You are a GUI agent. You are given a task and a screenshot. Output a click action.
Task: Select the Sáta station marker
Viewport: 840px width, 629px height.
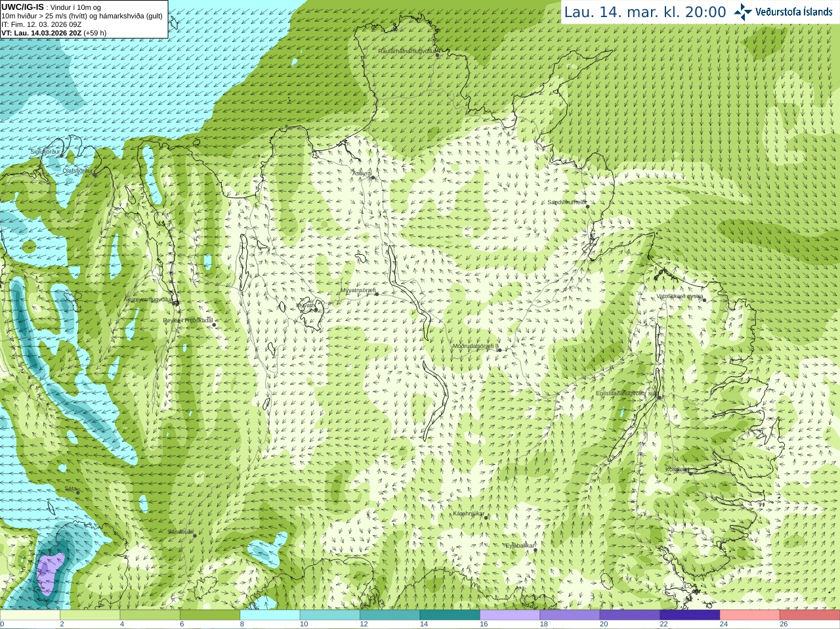[78, 492]
